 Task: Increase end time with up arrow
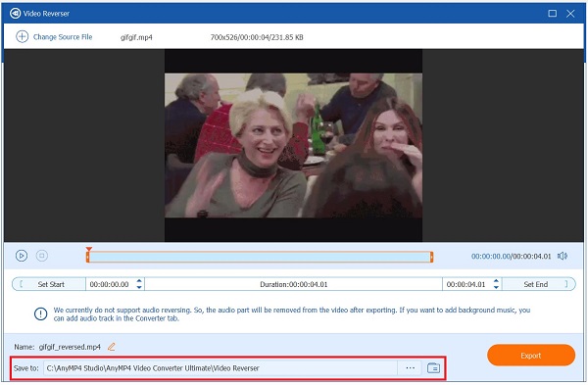[496, 280]
